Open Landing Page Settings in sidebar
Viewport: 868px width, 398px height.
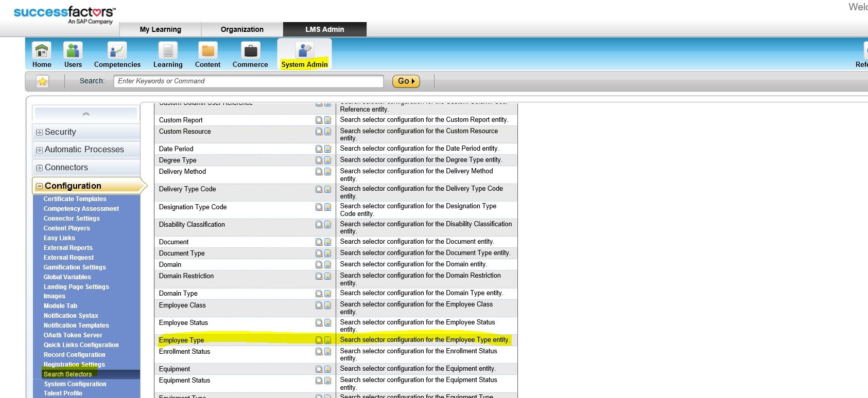[76, 287]
